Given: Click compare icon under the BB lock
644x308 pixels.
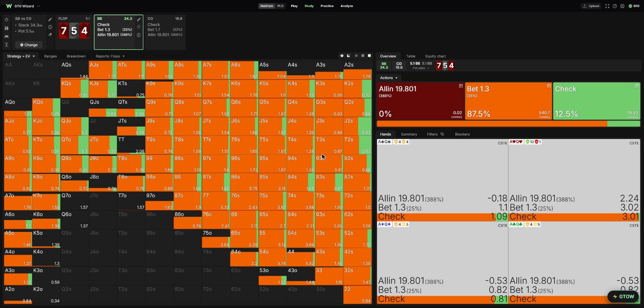Looking at the screenshot, I should (139, 35).
